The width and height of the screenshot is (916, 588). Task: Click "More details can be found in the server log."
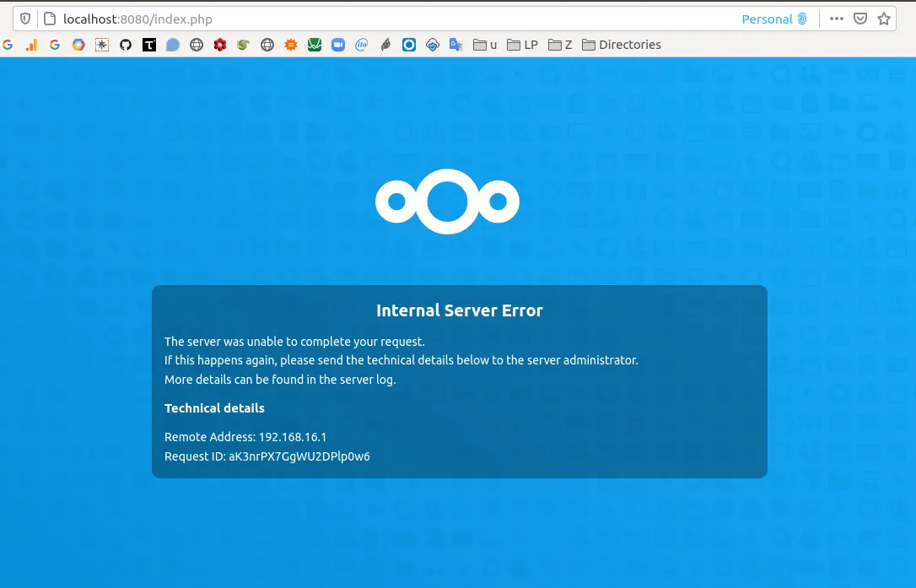click(280, 380)
